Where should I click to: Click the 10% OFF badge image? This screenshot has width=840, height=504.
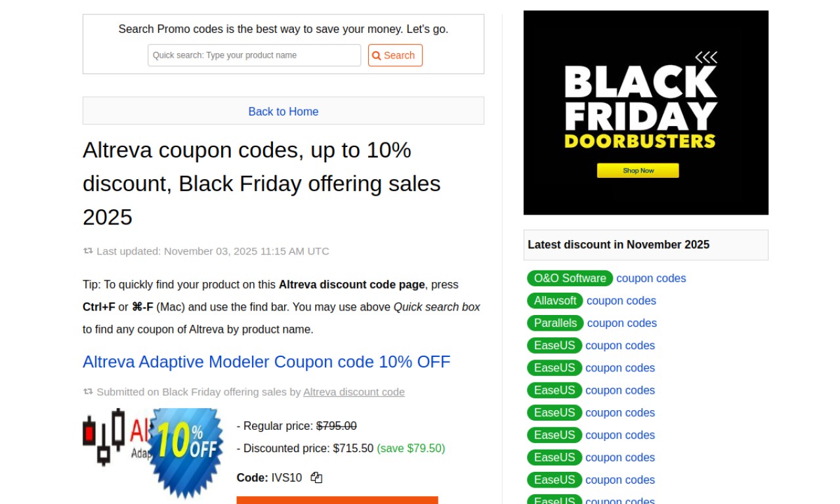pyautogui.click(x=186, y=451)
